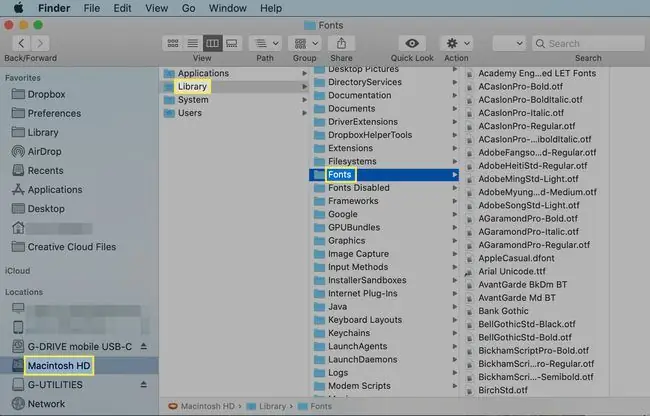650x416 pixels.
Task: Go forward with the Forward arrow button
Action: (x=40, y=43)
